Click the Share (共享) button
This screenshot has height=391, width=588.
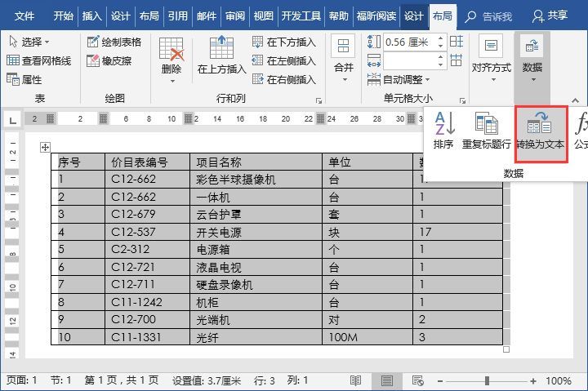coord(550,16)
